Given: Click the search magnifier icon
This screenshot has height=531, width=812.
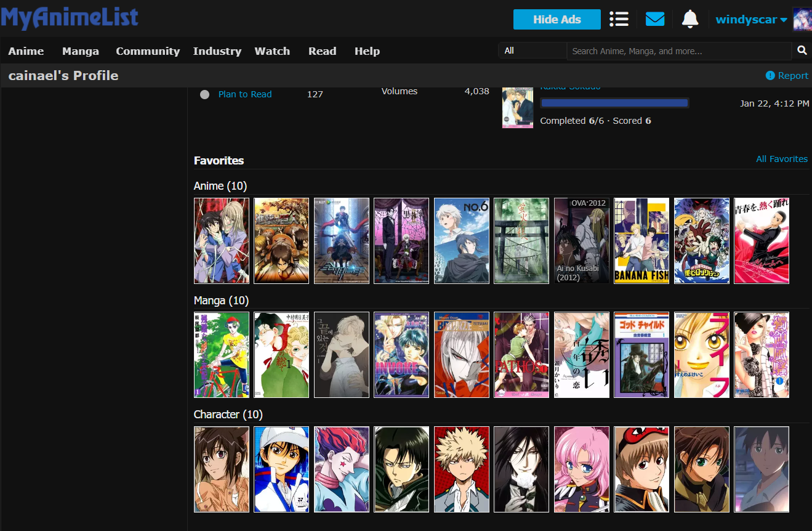Looking at the screenshot, I should tap(802, 51).
